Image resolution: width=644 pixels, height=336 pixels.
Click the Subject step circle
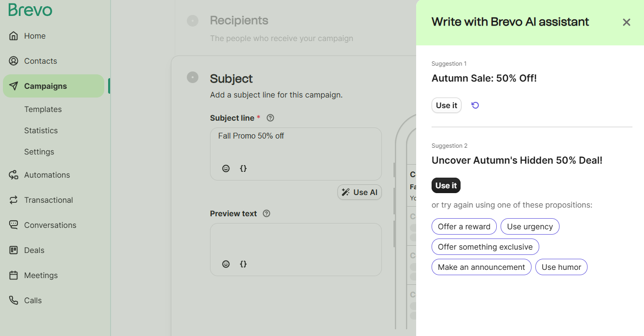pos(193,77)
